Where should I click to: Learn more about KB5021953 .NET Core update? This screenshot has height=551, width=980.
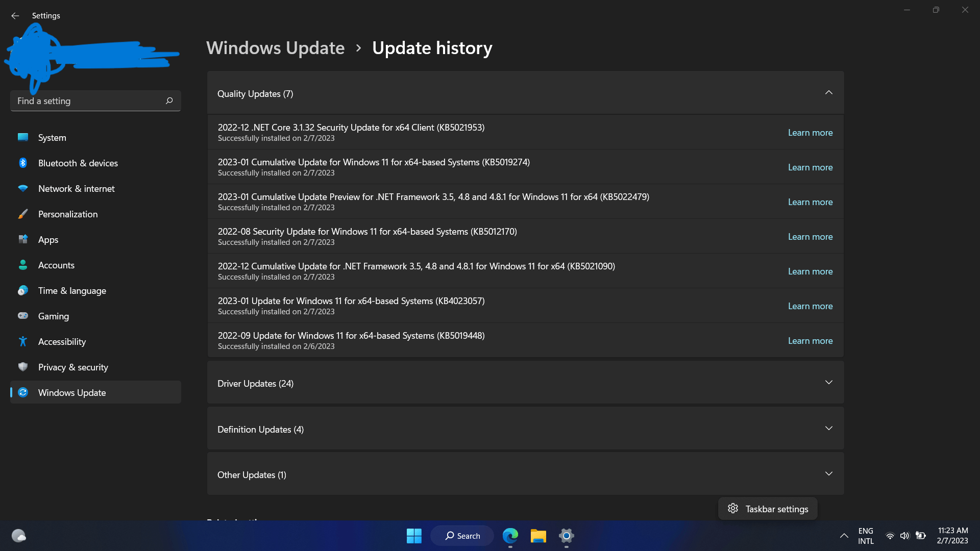click(810, 133)
